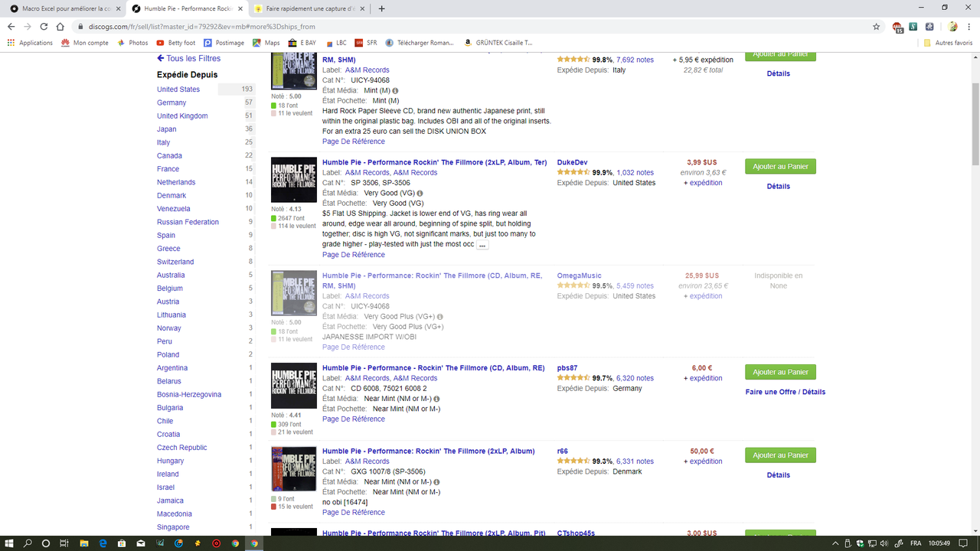Open the Betty foot YouTube bookmark

[175, 43]
